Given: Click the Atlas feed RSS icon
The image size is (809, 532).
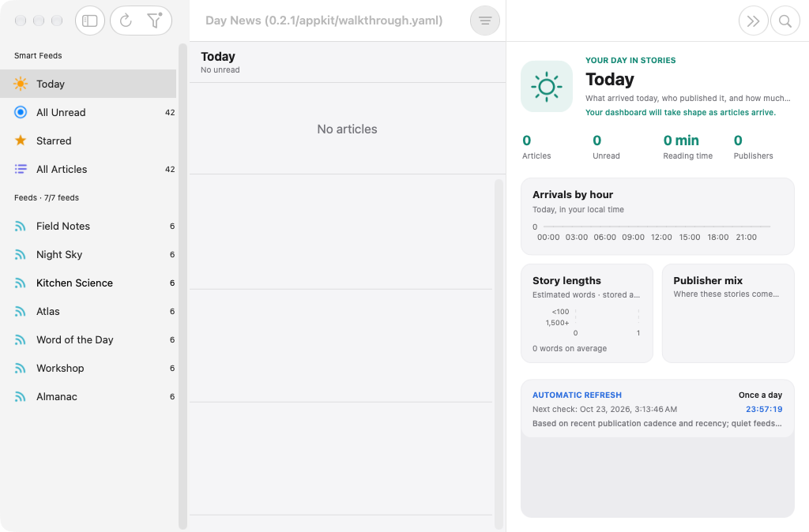Looking at the screenshot, I should 20,311.
